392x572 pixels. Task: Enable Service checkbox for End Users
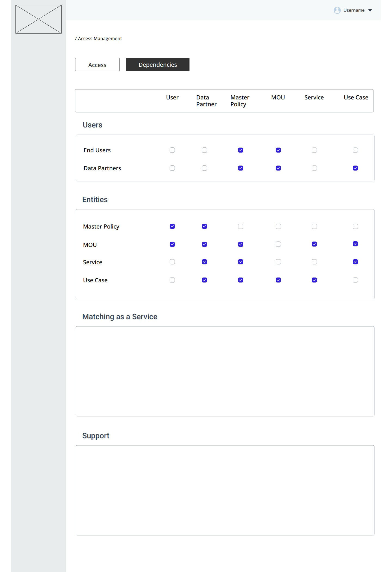(314, 150)
